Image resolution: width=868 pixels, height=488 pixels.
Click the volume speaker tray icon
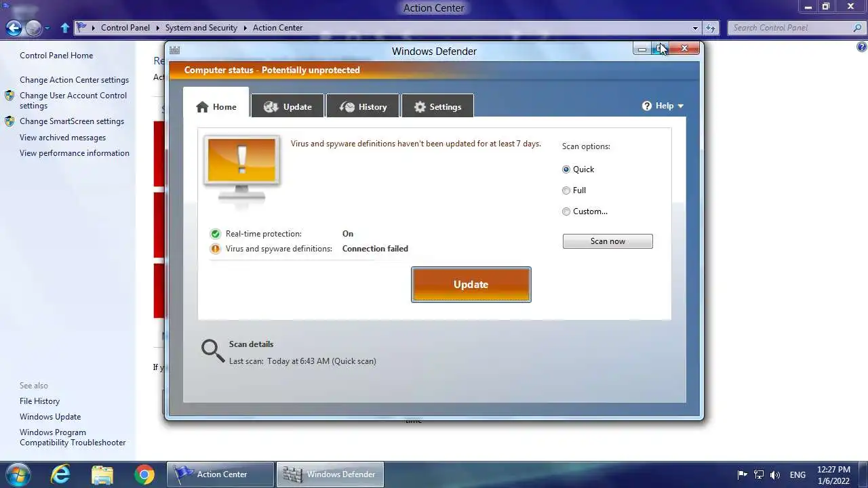[775, 475]
